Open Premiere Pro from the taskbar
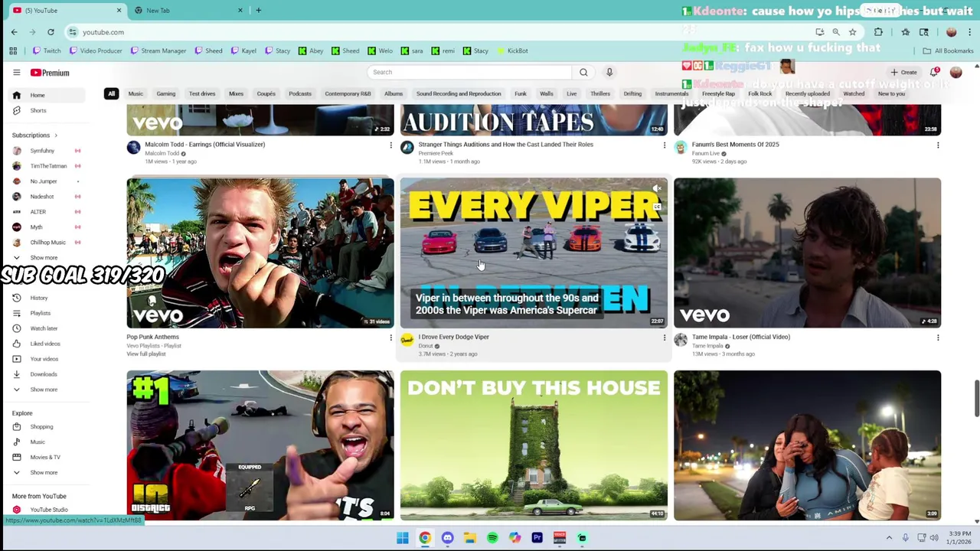The image size is (980, 551). (537, 538)
